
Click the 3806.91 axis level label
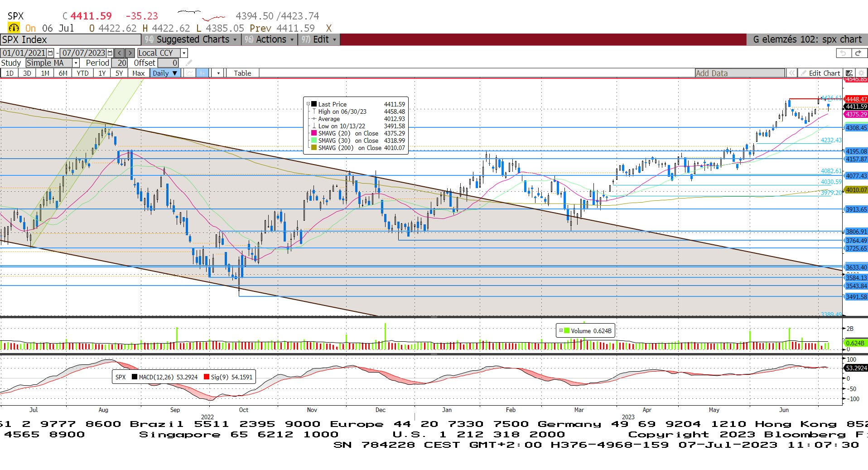pos(856,232)
